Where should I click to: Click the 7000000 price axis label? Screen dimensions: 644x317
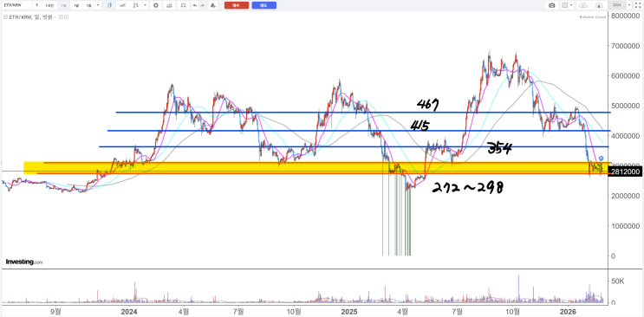(x=625, y=46)
